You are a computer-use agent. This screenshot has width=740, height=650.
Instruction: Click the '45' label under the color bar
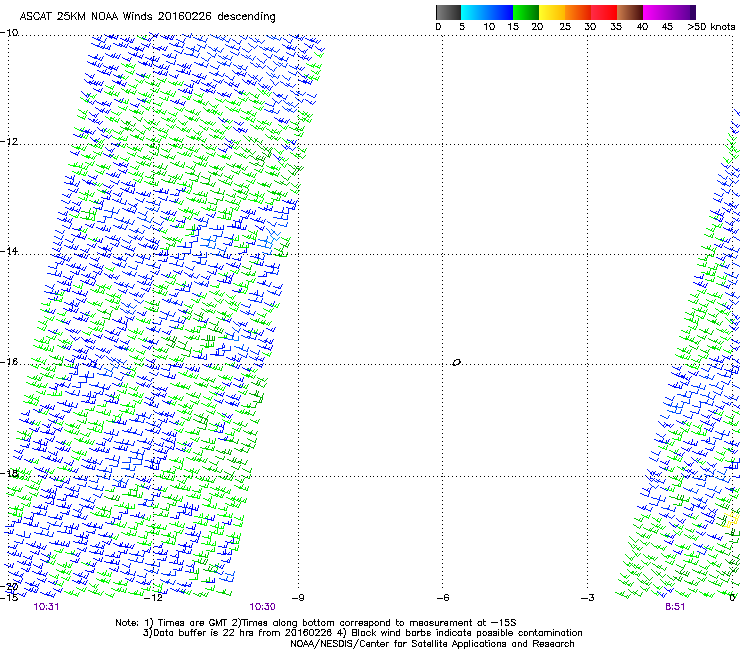(x=667, y=27)
